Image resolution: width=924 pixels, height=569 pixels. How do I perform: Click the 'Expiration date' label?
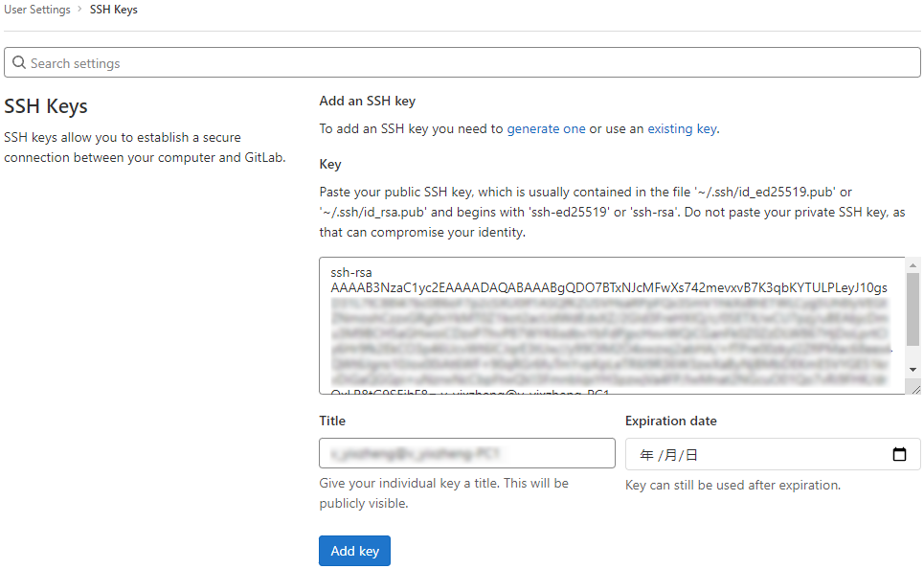click(670, 421)
